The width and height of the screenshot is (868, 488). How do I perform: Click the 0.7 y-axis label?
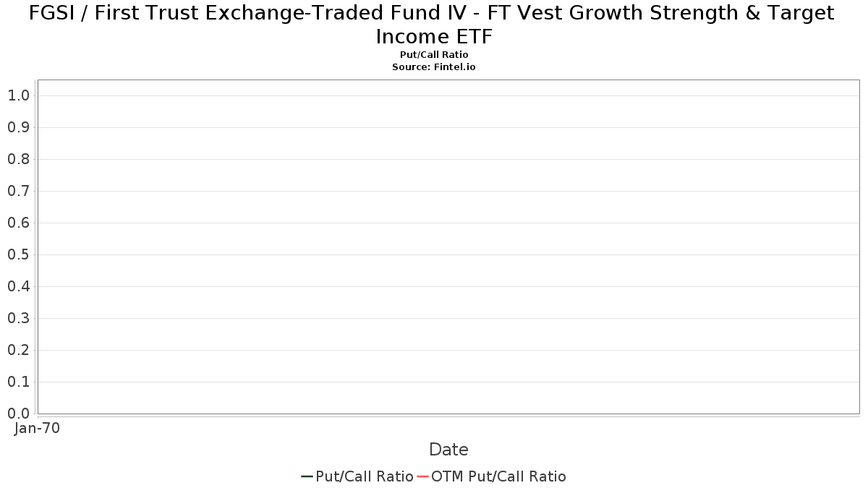click(x=18, y=191)
